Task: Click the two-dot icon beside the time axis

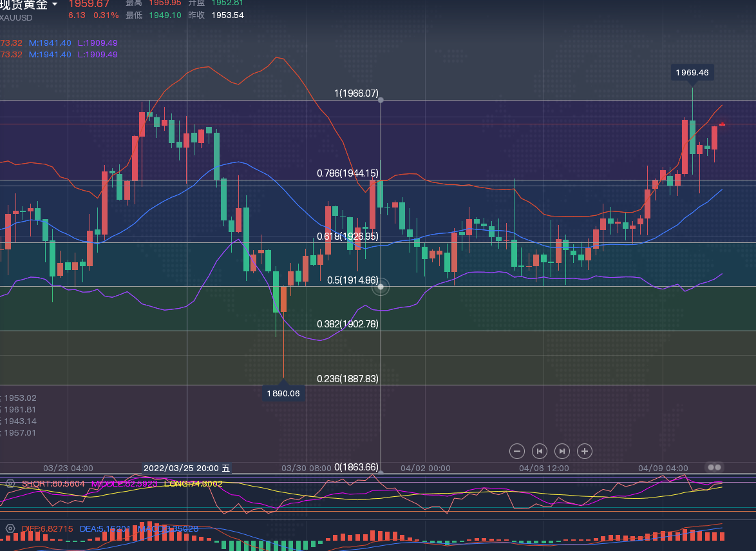Action: pyautogui.click(x=714, y=467)
